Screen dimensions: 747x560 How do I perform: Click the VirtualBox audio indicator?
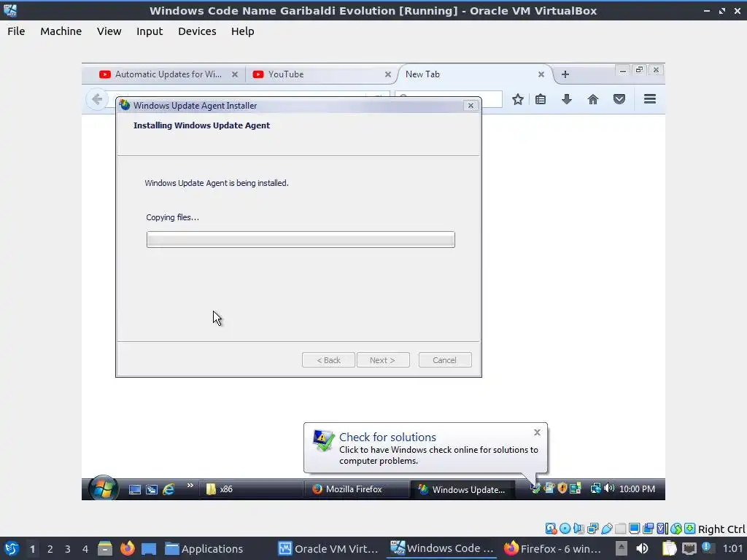578,529
